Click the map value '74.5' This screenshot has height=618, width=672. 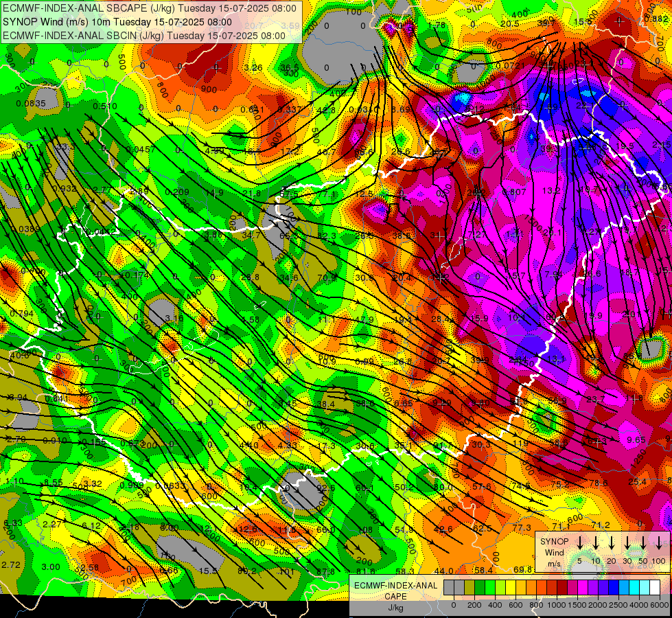pos(521,486)
